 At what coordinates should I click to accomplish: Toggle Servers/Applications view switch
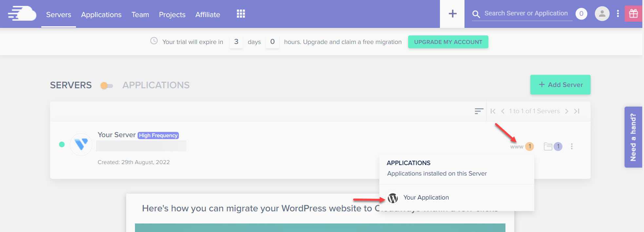click(x=107, y=86)
